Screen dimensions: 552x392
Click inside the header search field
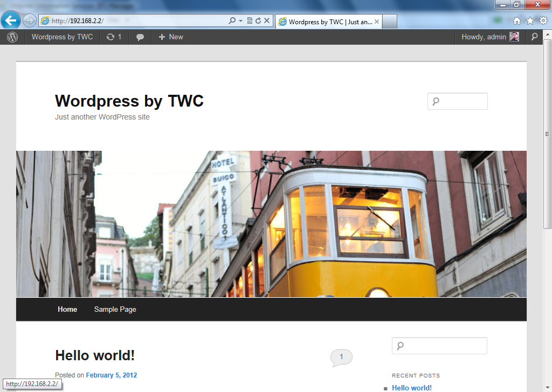coord(457,101)
